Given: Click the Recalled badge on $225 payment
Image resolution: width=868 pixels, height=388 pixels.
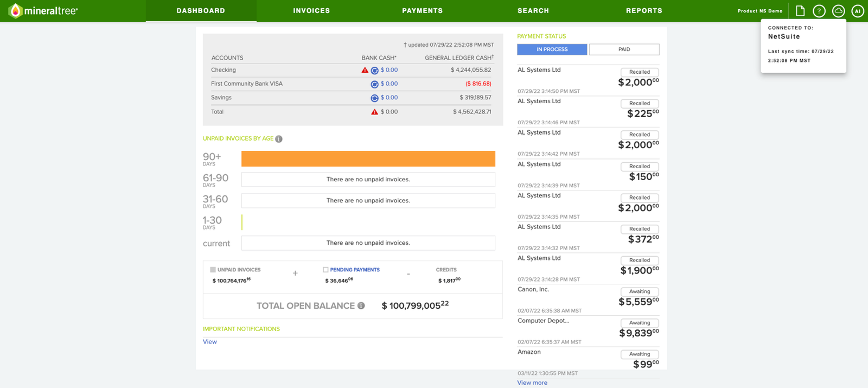Looking at the screenshot, I should point(640,104).
